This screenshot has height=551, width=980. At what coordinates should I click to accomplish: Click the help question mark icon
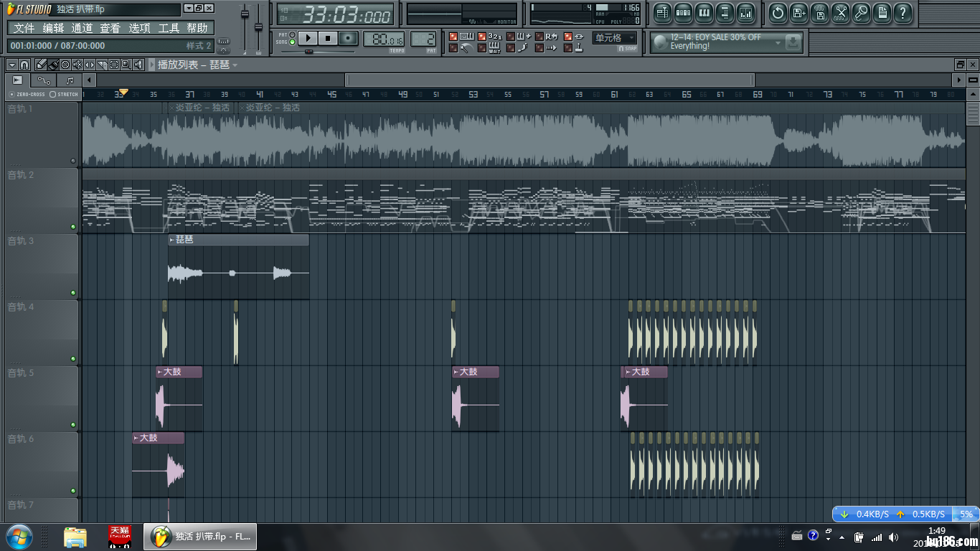tap(903, 13)
